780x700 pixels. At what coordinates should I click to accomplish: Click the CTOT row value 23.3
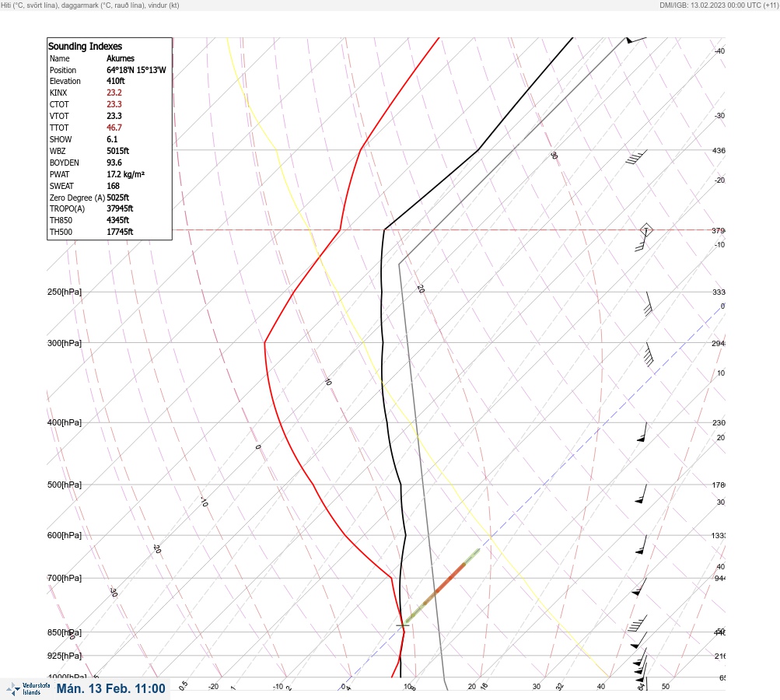pyautogui.click(x=114, y=104)
